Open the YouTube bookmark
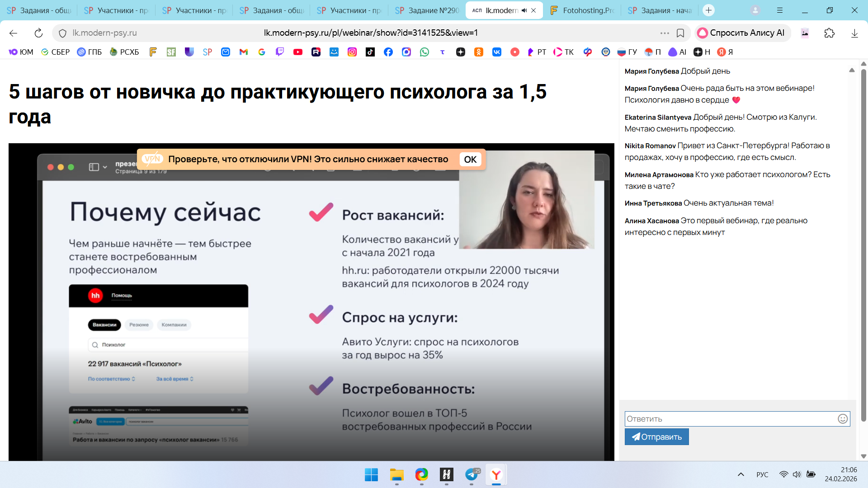Screen dimensions: 868x488 point(298,52)
